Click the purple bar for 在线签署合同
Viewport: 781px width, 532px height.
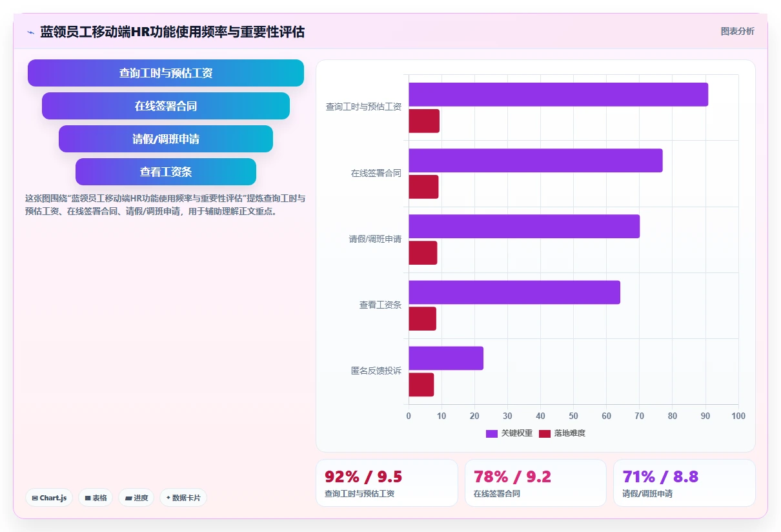point(535,160)
